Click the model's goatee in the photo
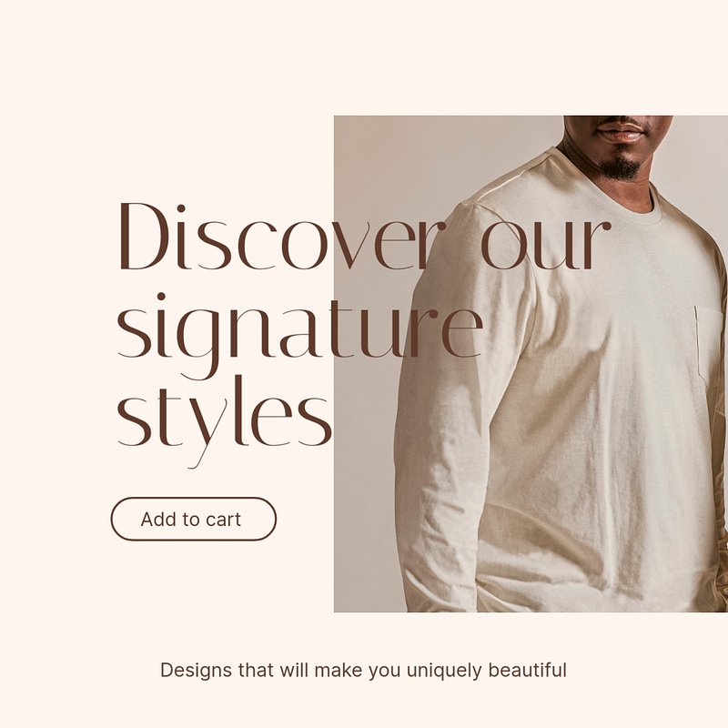Screen dimensions: 728x728 tap(622, 169)
